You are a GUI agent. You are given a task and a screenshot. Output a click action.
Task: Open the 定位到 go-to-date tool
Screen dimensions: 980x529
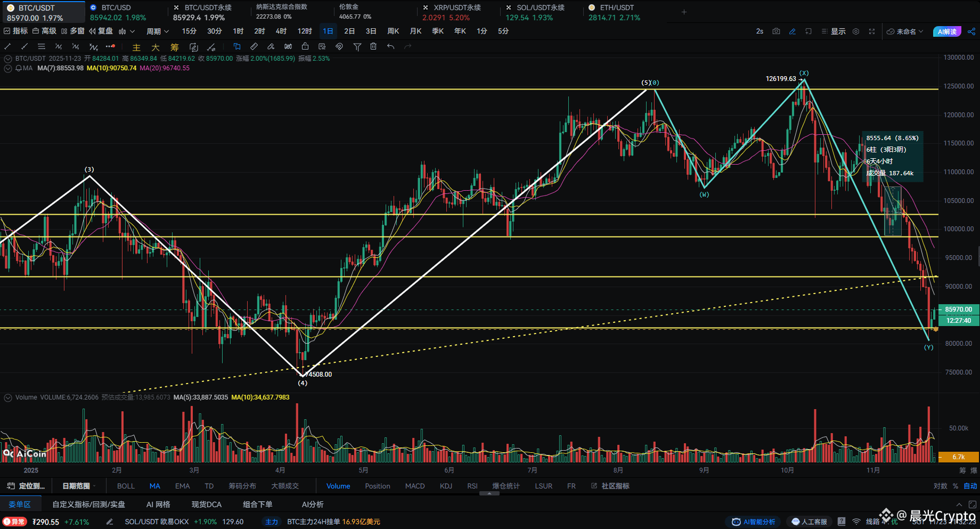[x=26, y=486]
